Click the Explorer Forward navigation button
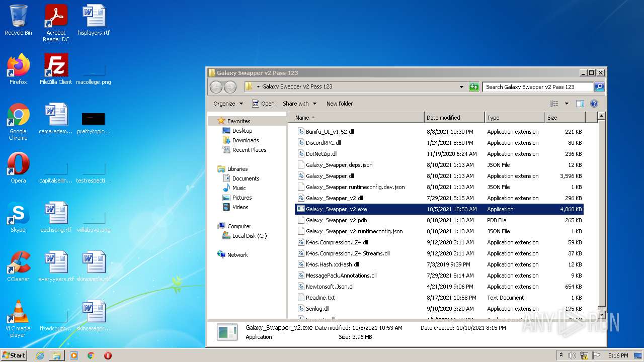Screen dimensions: 644x362 click(x=230, y=87)
